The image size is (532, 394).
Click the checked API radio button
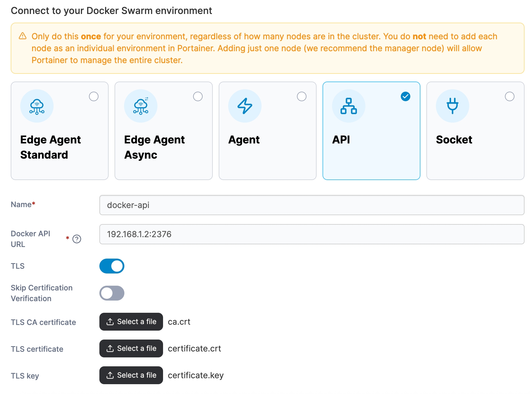[405, 96]
